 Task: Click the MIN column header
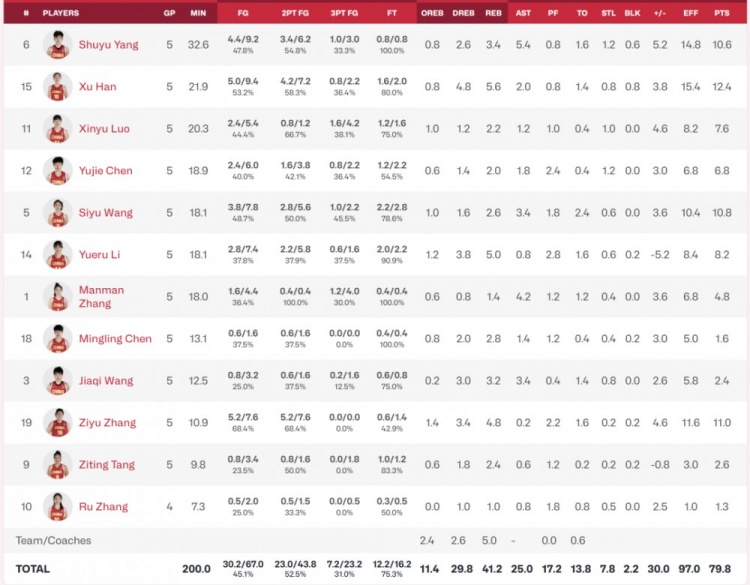click(x=198, y=13)
